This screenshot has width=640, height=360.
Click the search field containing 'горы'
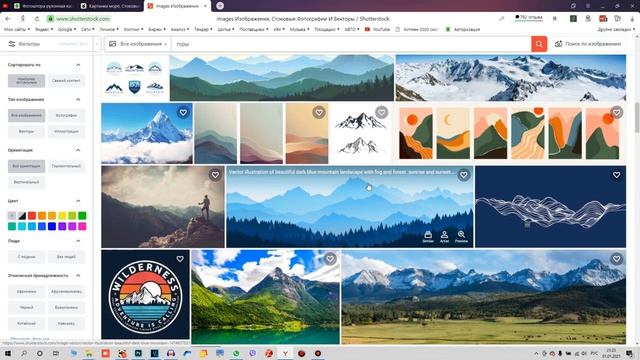pyautogui.click(x=351, y=44)
